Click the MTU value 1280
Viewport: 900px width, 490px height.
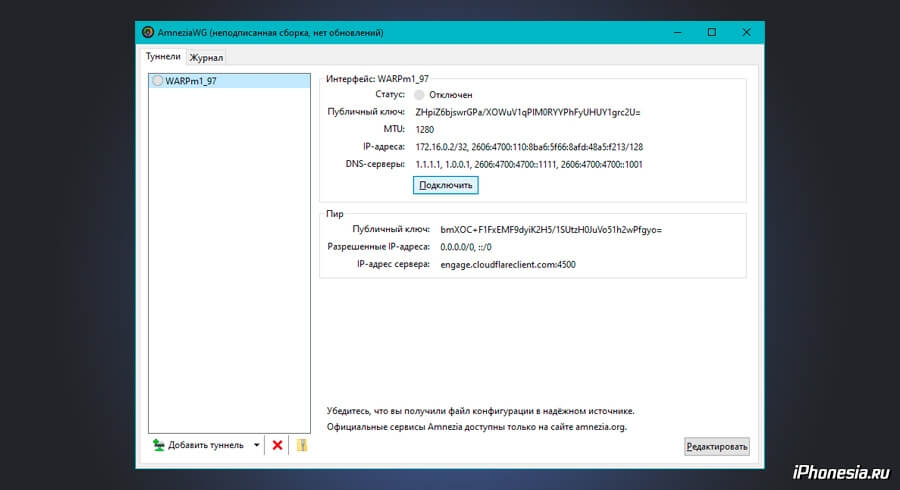click(x=426, y=129)
